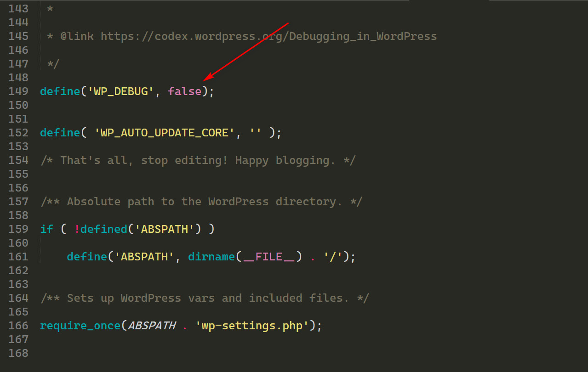This screenshot has height=372, width=588.
Task: Click the 'ABSPATH' string on line 159
Action: tap(164, 229)
